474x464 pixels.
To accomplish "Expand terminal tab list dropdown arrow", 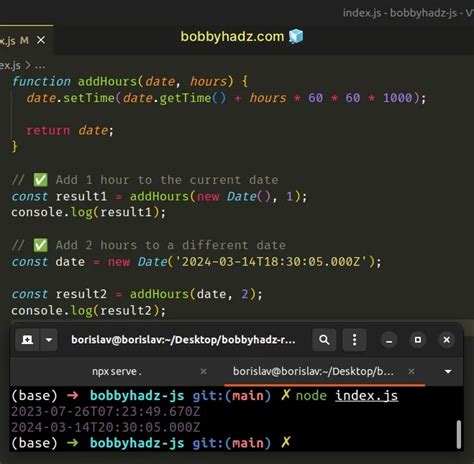I will (x=448, y=371).
